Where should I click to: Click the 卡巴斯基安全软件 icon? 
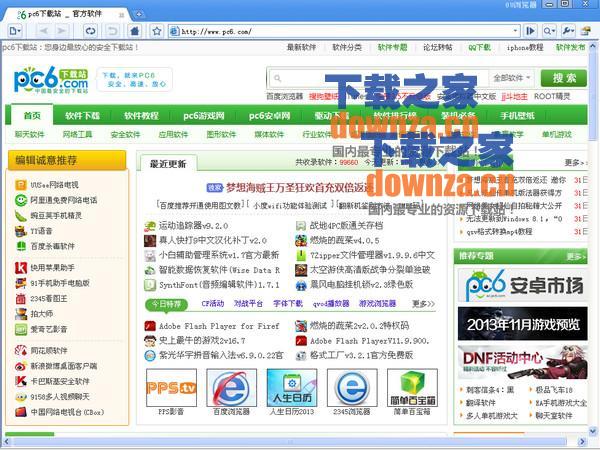click(x=21, y=381)
